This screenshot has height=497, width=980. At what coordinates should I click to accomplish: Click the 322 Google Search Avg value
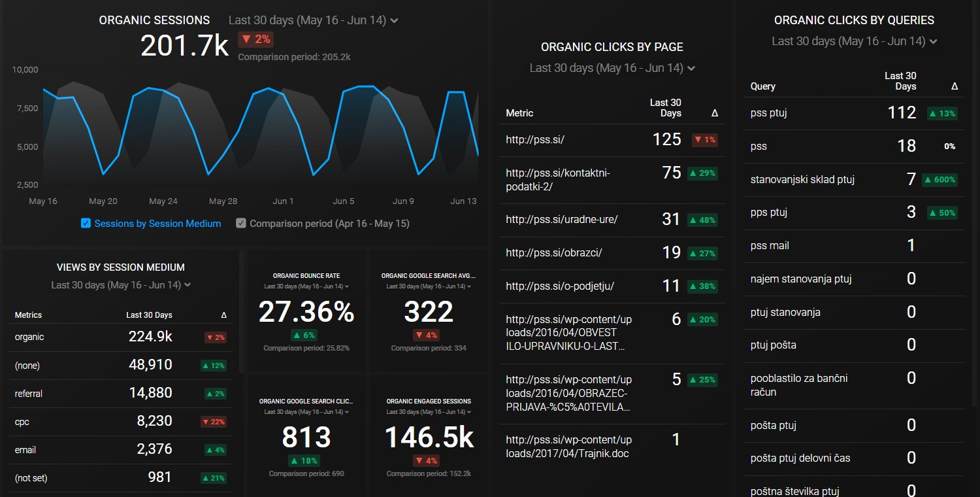click(429, 311)
